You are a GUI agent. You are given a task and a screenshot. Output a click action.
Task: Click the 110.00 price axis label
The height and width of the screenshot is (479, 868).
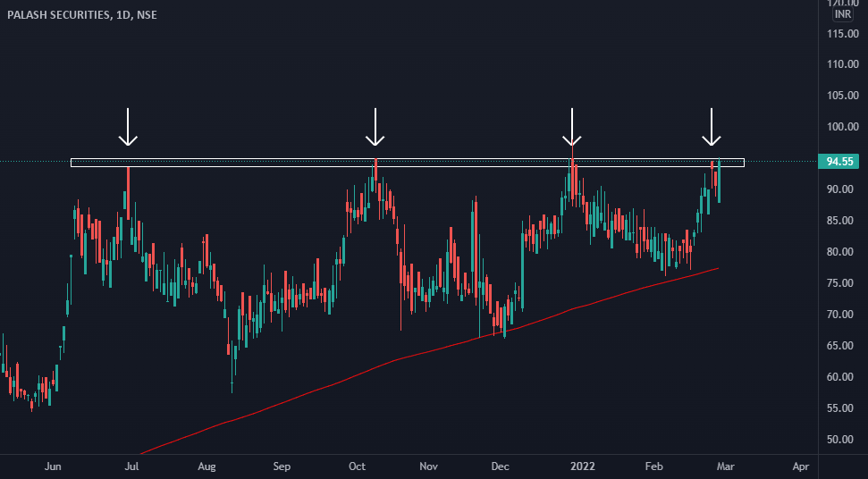click(x=843, y=64)
